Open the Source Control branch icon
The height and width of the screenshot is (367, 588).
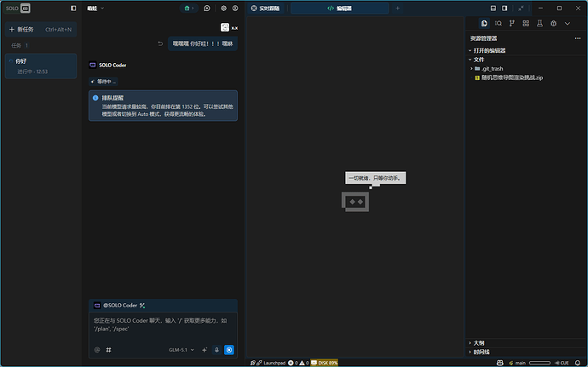(x=512, y=23)
